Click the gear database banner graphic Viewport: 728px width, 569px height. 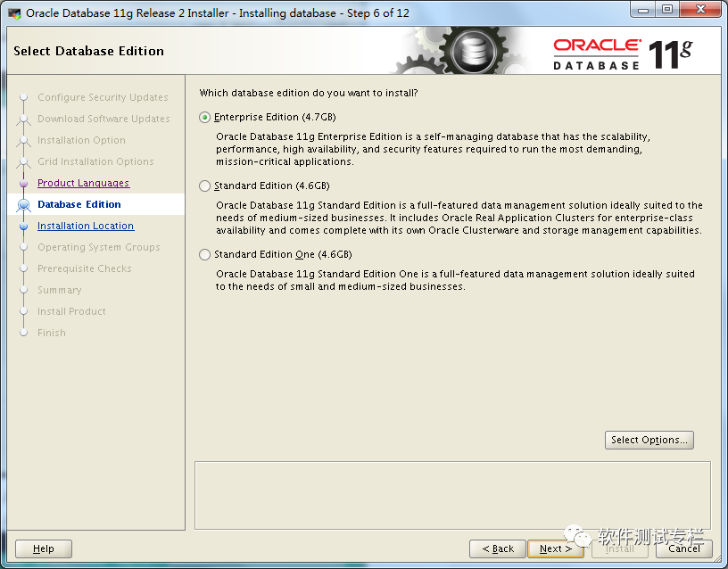[458, 50]
